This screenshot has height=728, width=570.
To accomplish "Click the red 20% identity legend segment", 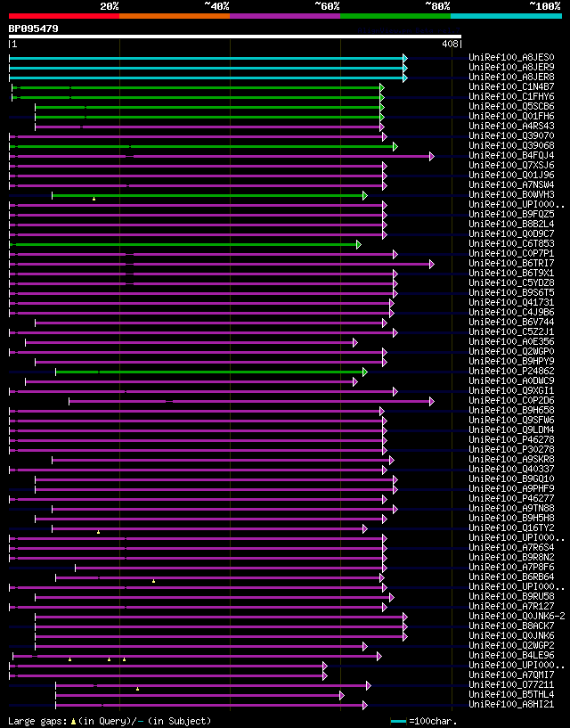I will click(64, 16).
